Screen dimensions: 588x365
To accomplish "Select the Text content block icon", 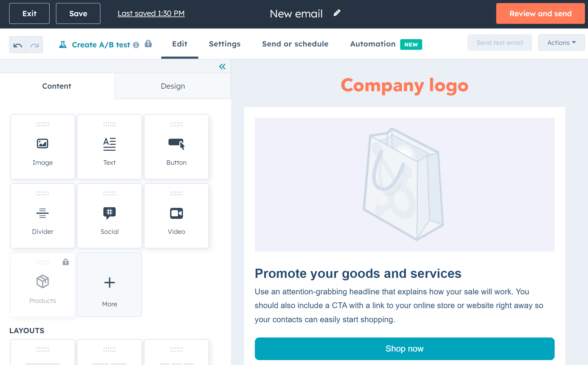I will point(109,143).
